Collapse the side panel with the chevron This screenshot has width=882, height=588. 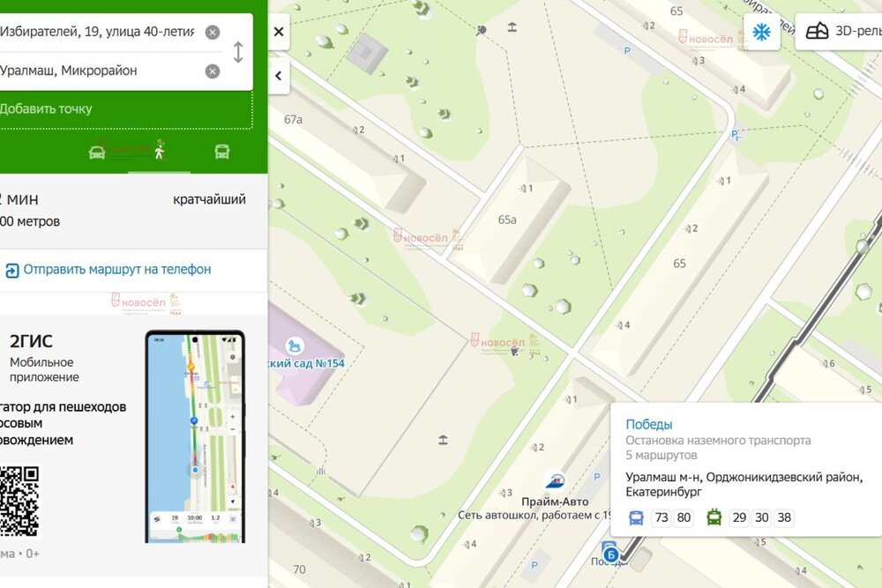click(x=279, y=76)
